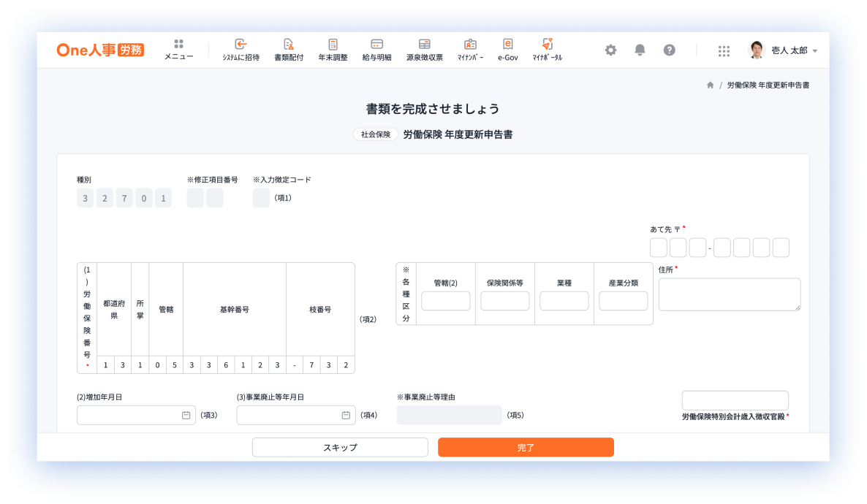Image resolution: width=867 pixels, height=504 pixels.
Task: Click first 修正項目番号 box
Action: click(x=195, y=198)
